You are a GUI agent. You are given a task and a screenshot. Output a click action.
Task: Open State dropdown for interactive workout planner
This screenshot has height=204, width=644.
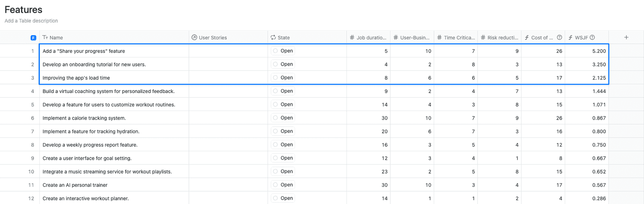(283, 198)
